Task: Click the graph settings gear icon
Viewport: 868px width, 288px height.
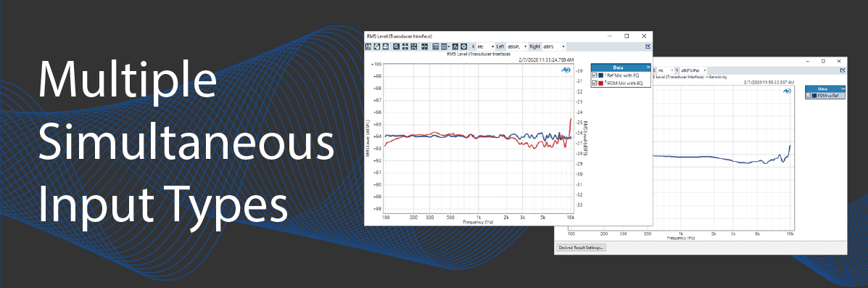Action: point(464,46)
